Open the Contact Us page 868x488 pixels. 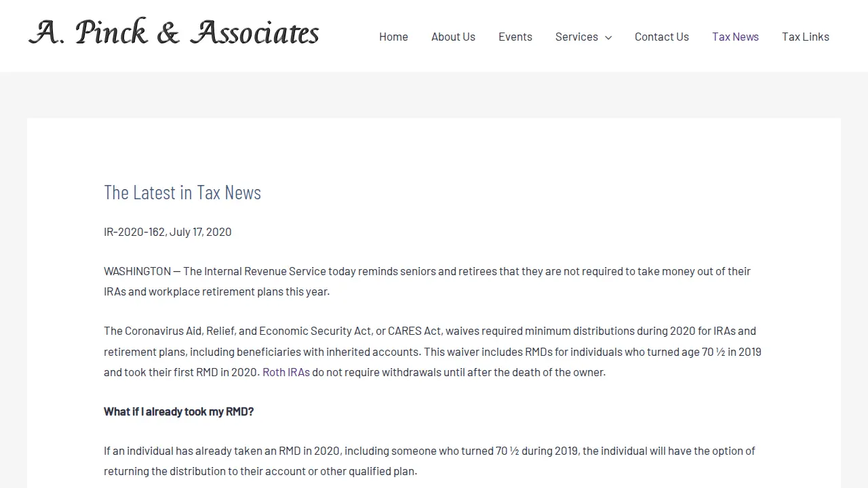(x=662, y=37)
